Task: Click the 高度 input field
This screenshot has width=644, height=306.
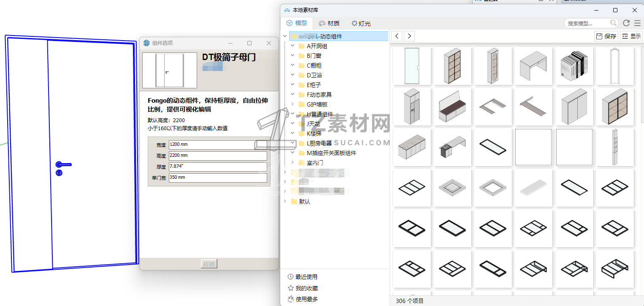Action: coord(218,156)
